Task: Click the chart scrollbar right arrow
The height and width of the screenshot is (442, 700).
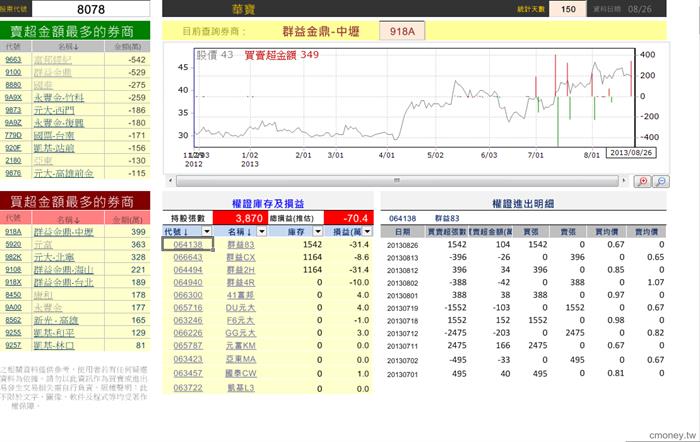Action: 624,181
